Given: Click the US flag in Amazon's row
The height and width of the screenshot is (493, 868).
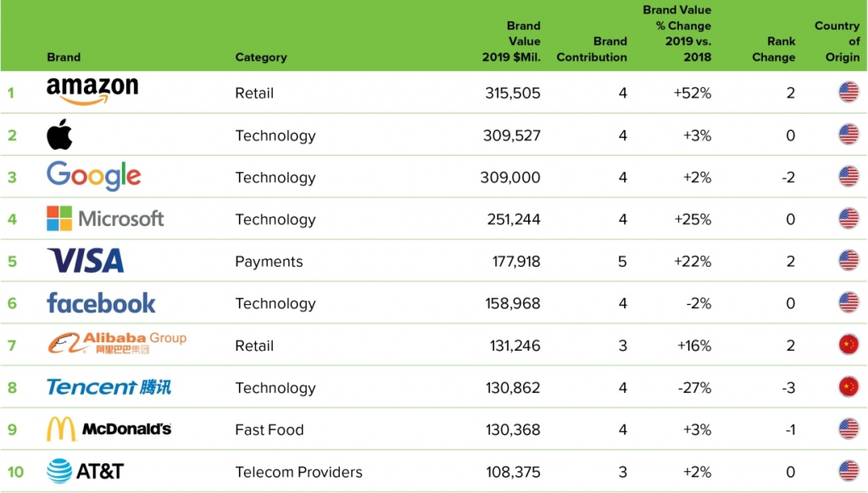Looking at the screenshot, I should pyautogui.click(x=849, y=92).
